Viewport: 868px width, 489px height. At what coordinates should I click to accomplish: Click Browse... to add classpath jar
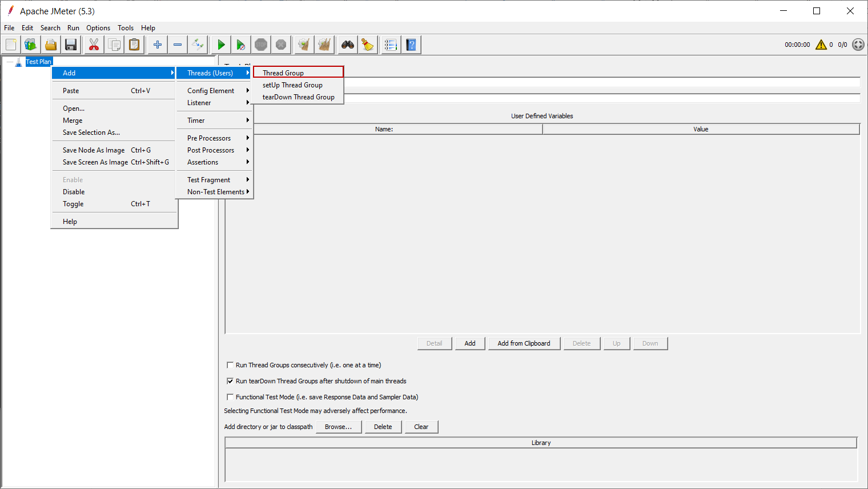339,427
